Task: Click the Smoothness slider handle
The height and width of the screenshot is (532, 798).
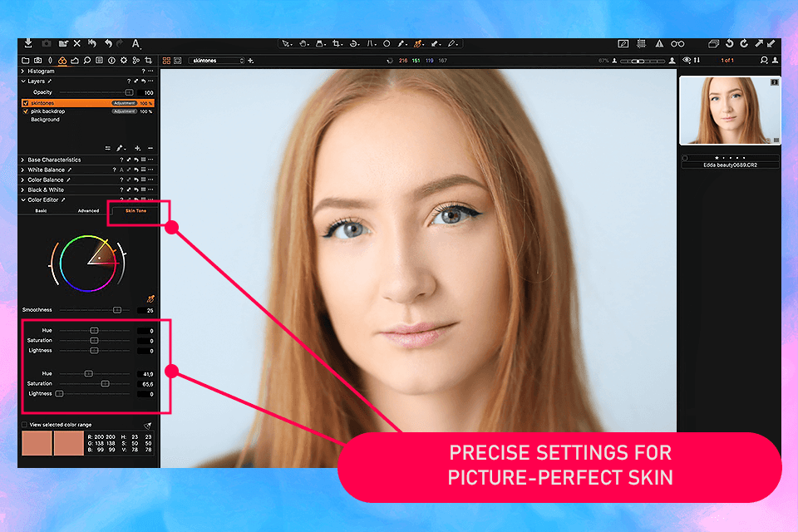Action: click(x=117, y=310)
